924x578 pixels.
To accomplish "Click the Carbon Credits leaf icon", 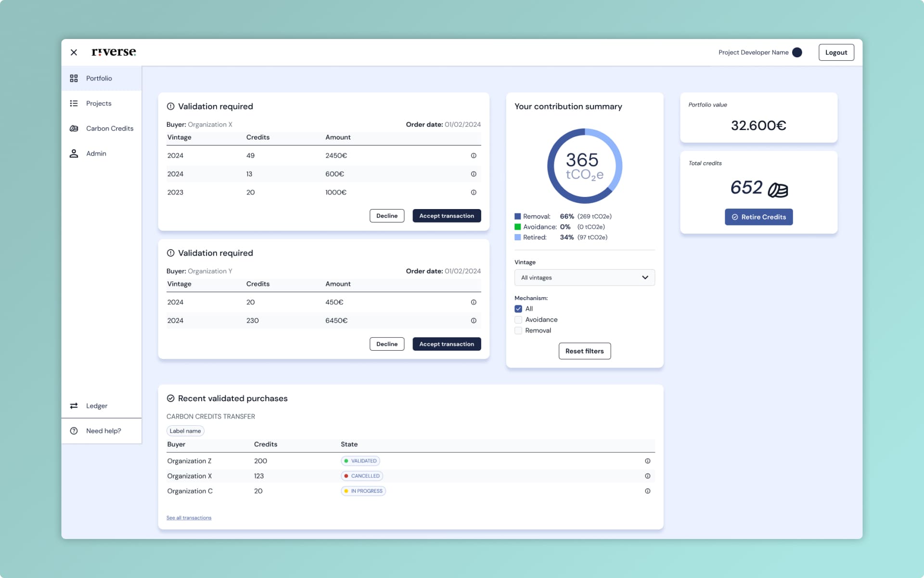I will (74, 128).
